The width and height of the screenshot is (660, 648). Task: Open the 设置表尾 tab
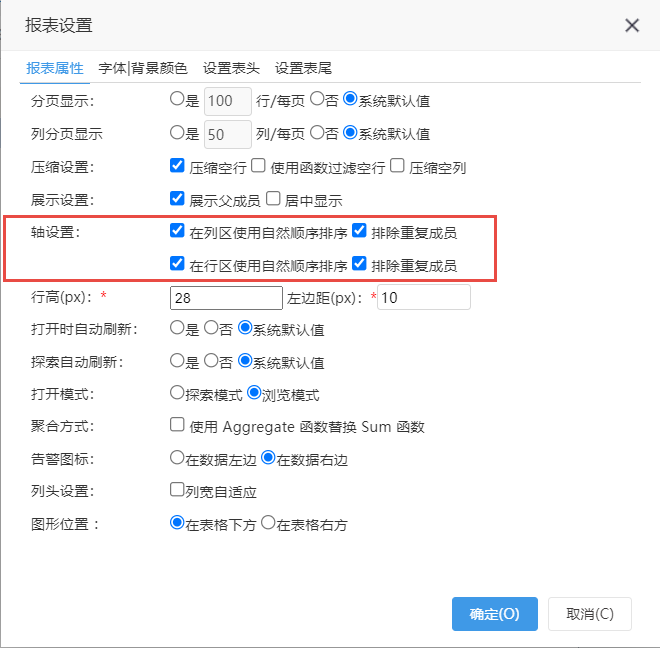303,68
